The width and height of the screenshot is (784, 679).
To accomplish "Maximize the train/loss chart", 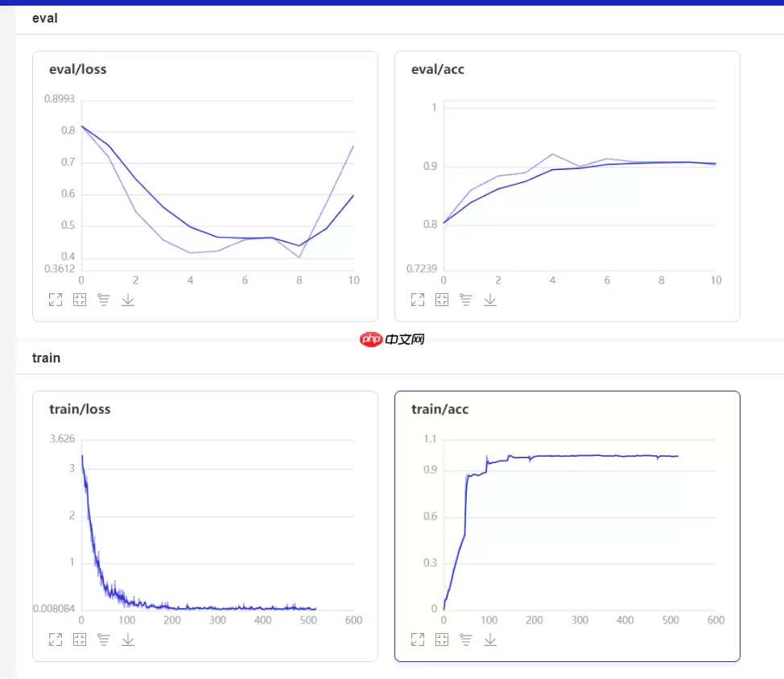I will (x=56, y=640).
